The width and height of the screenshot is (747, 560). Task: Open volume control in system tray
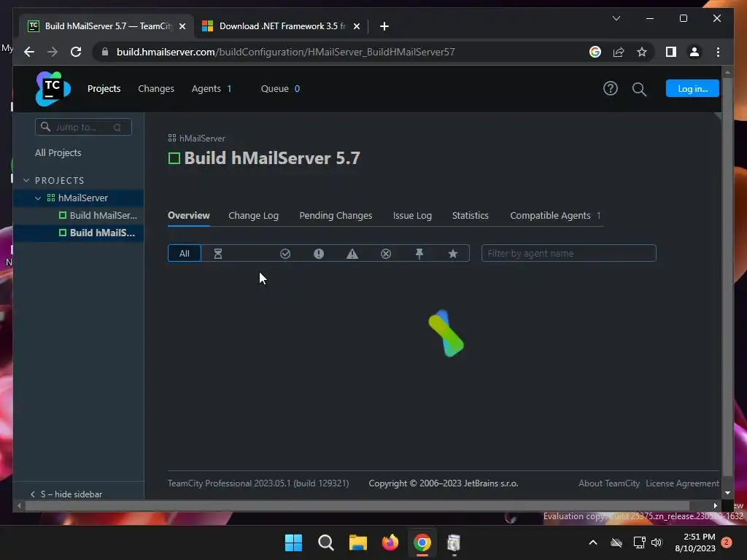click(657, 542)
